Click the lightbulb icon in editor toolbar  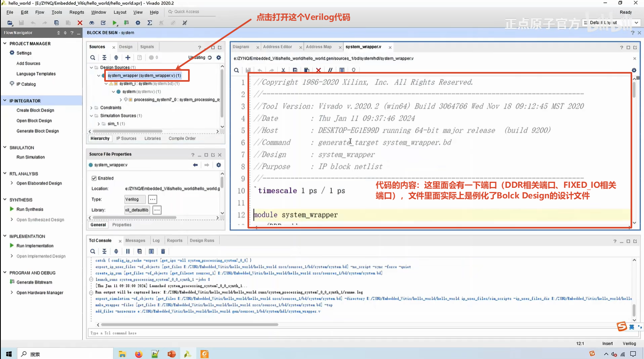[x=353, y=70]
